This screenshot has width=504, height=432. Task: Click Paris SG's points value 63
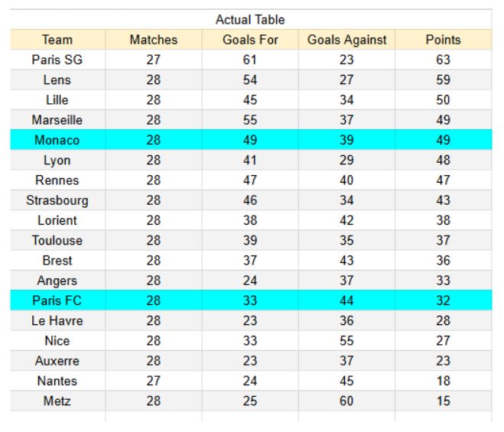coord(443,60)
